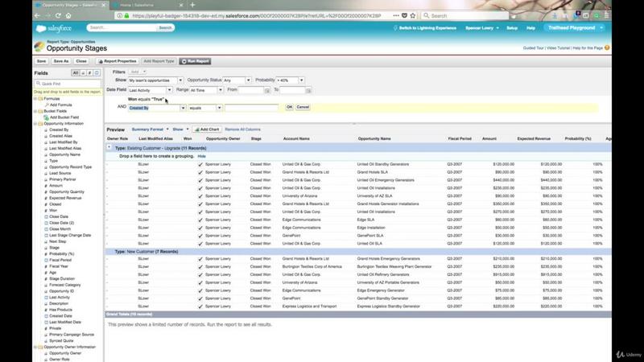
Task: Click the Save button
Action: coord(42,61)
